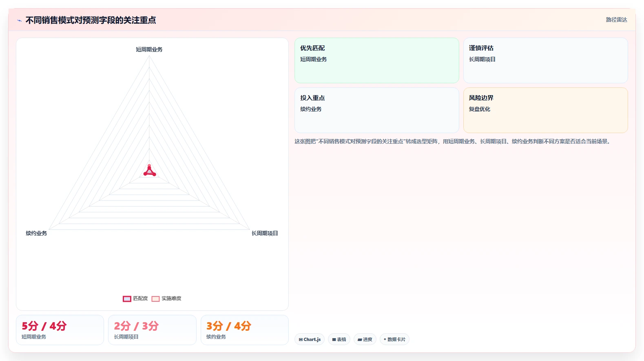644x361 pixels.
Task: Toggle the 实施难度 legend swatch
Action: [x=155, y=299]
